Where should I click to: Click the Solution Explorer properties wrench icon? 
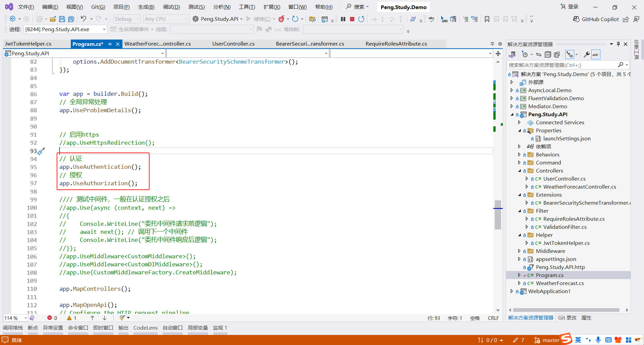[x=587, y=54]
